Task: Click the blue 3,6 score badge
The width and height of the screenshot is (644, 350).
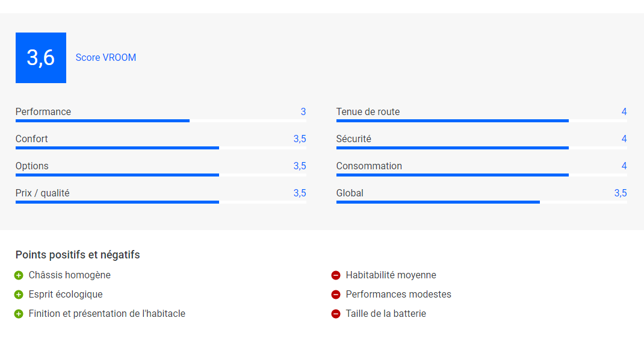Action: coord(41,58)
